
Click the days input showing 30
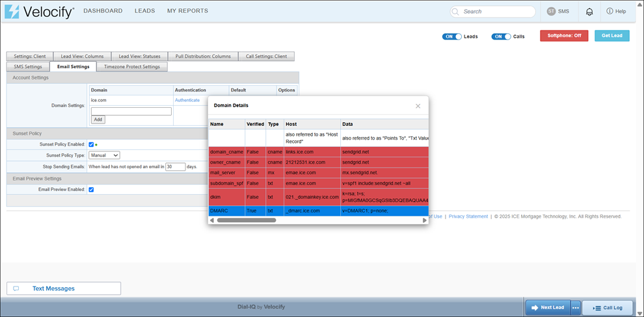tap(176, 167)
